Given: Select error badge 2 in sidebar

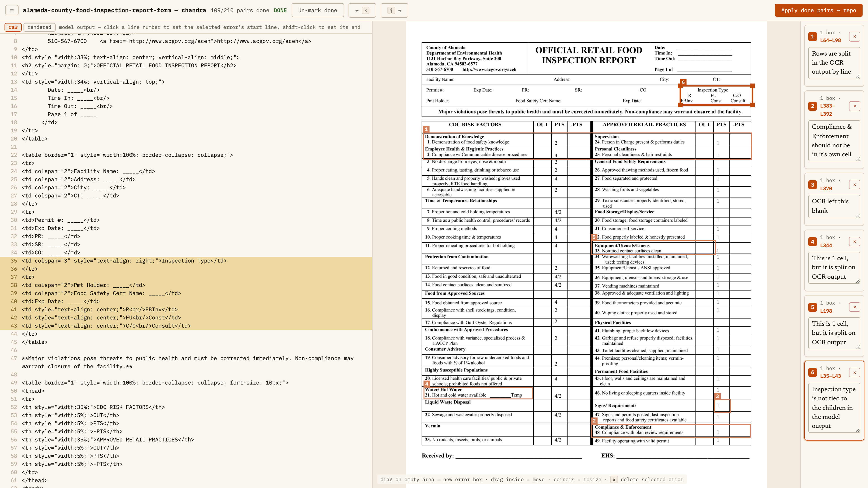Looking at the screenshot, I should [x=812, y=106].
